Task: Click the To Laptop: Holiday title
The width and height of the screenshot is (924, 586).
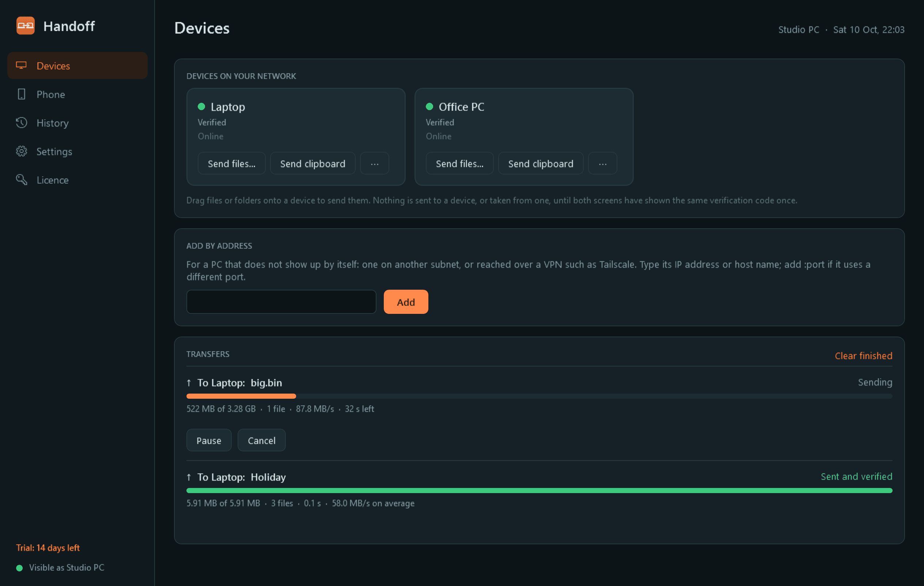Action: (x=241, y=477)
